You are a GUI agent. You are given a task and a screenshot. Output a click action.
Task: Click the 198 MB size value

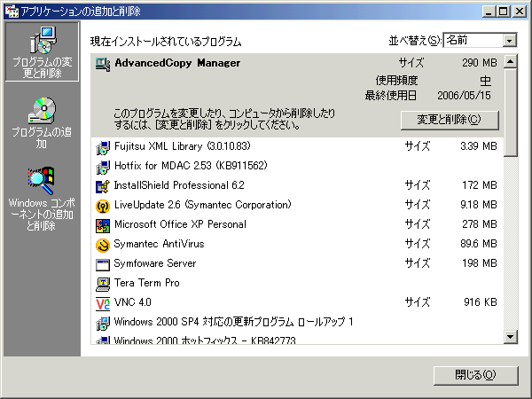(x=480, y=263)
